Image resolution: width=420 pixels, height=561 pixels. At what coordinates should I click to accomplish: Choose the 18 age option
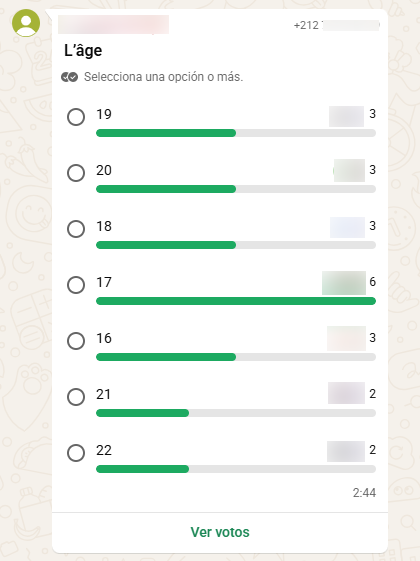pos(76,229)
